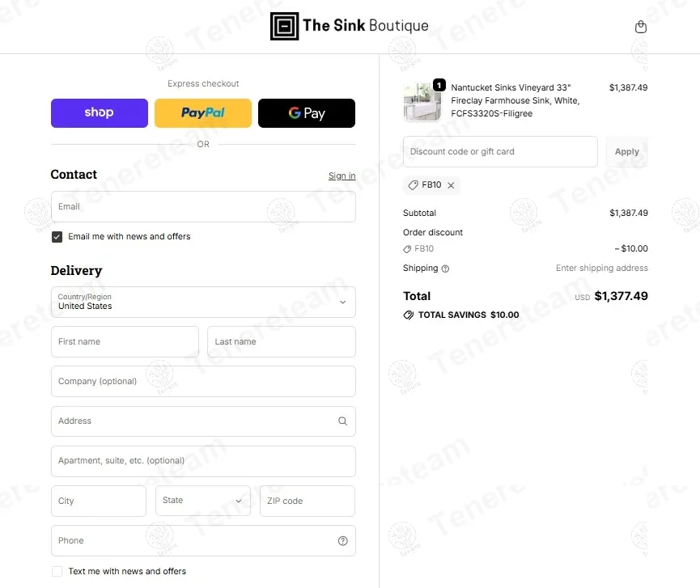Focus the Email input field

203,207
